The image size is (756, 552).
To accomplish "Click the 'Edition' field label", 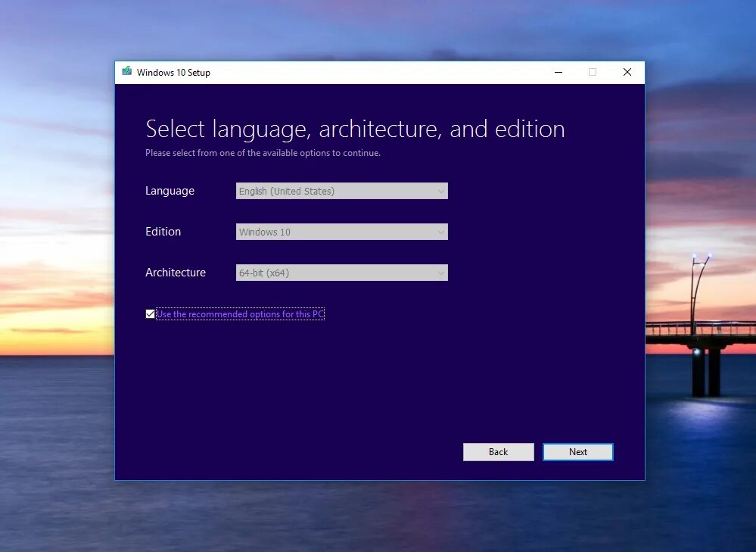I will [x=163, y=232].
